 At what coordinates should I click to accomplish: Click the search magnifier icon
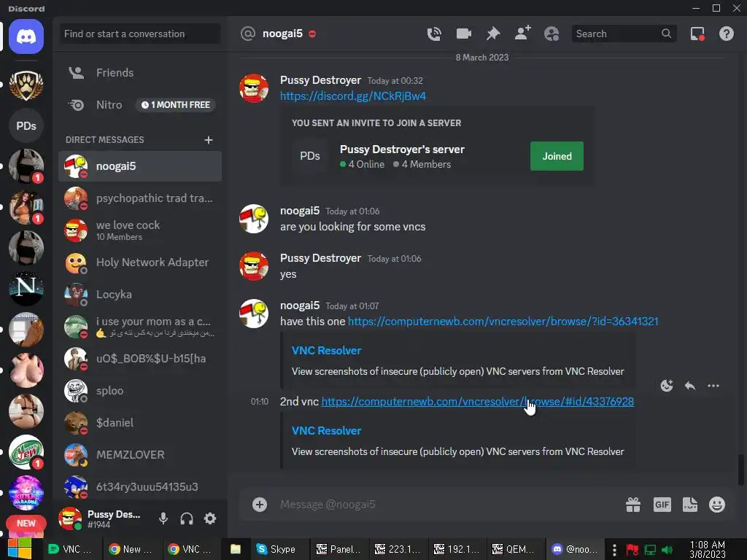[666, 34]
